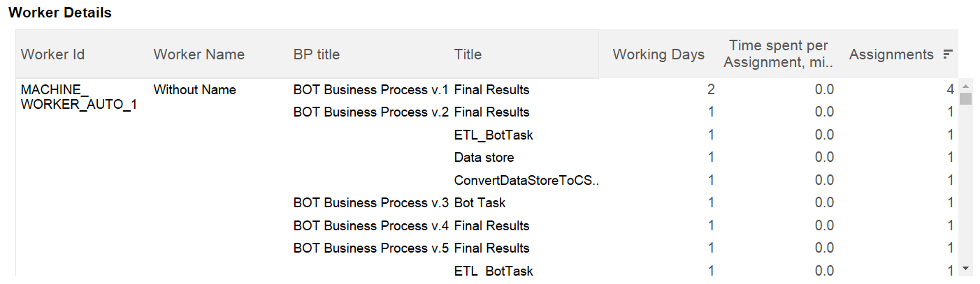Sort by the Working Days header
The height and width of the screenshot is (284, 980).
658,54
